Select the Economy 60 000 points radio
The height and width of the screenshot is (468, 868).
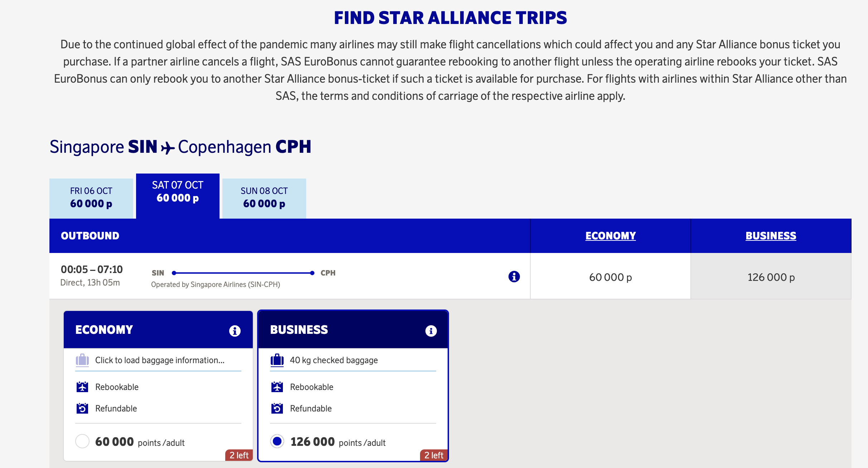pyautogui.click(x=82, y=441)
